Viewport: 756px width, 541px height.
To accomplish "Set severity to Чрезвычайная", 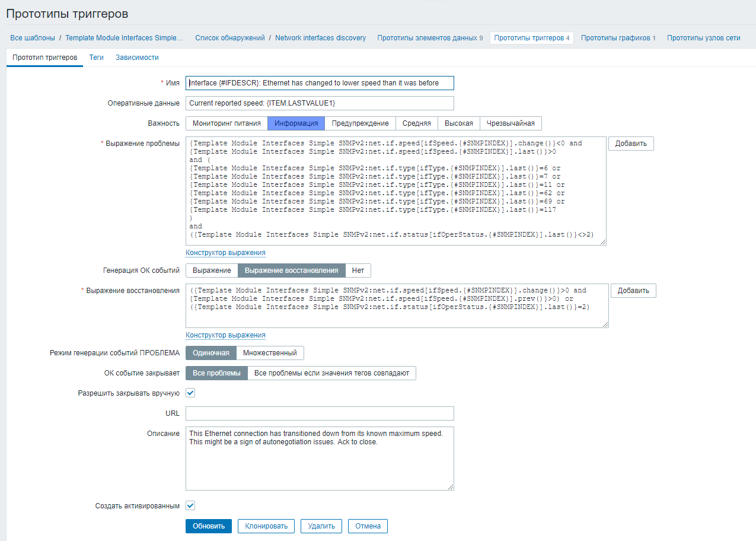I will click(511, 123).
